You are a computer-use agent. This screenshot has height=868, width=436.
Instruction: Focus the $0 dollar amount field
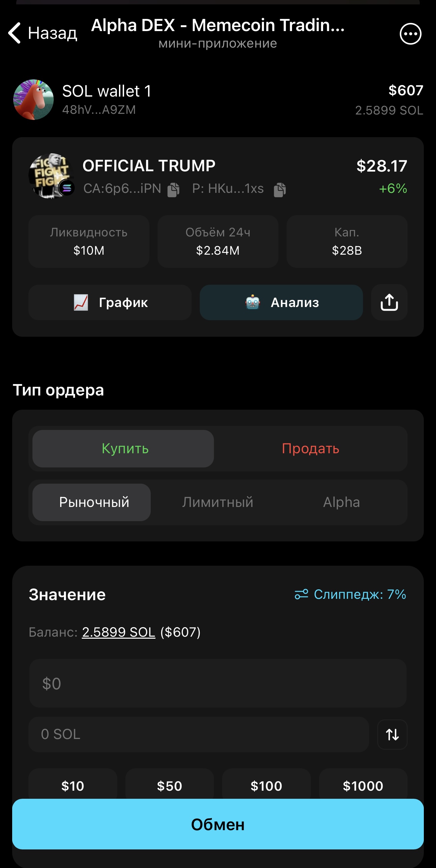click(x=218, y=684)
